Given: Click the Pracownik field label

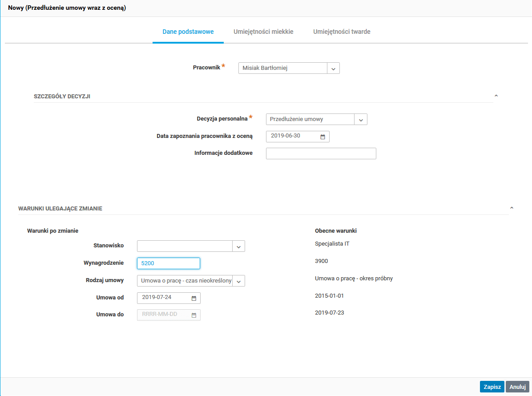Looking at the screenshot, I should [x=206, y=68].
